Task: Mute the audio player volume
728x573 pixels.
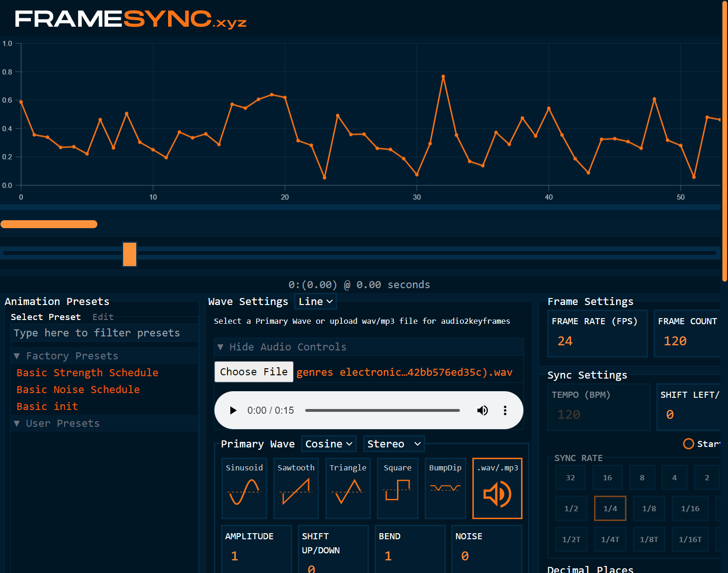Action: tap(482, 410)
